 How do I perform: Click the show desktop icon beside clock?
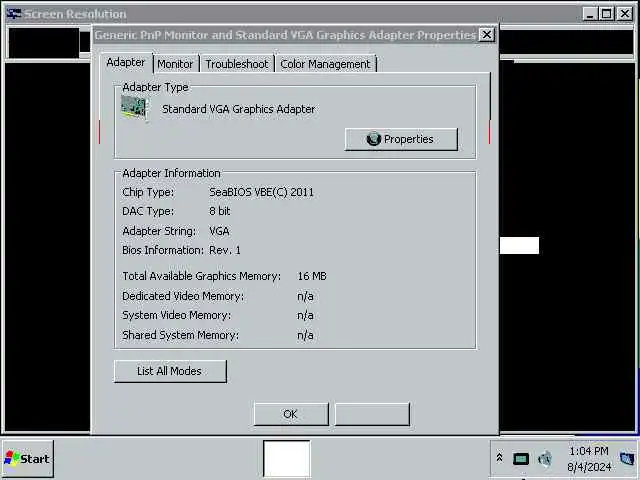(x=627, y=459)
